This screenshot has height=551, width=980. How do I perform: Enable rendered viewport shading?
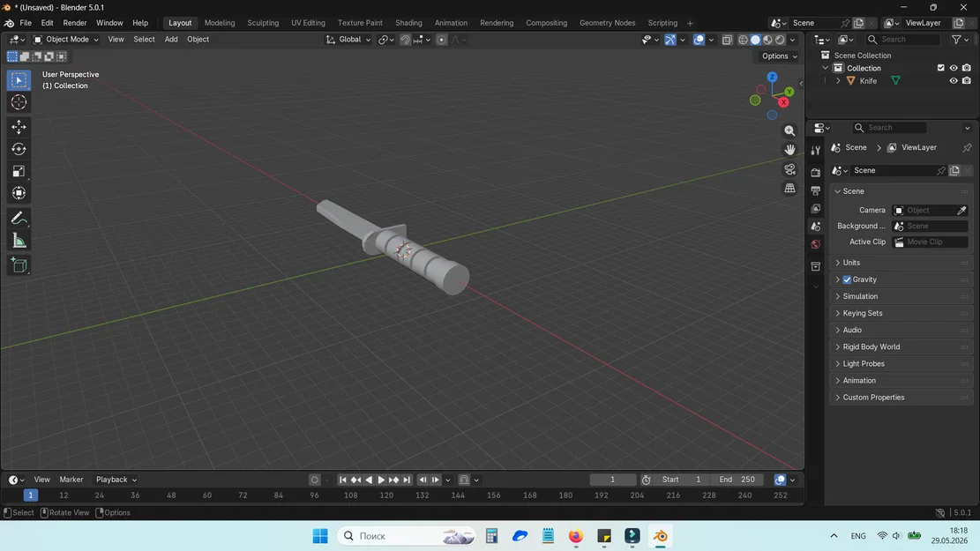pyautogui.click(x=780, y=40)
